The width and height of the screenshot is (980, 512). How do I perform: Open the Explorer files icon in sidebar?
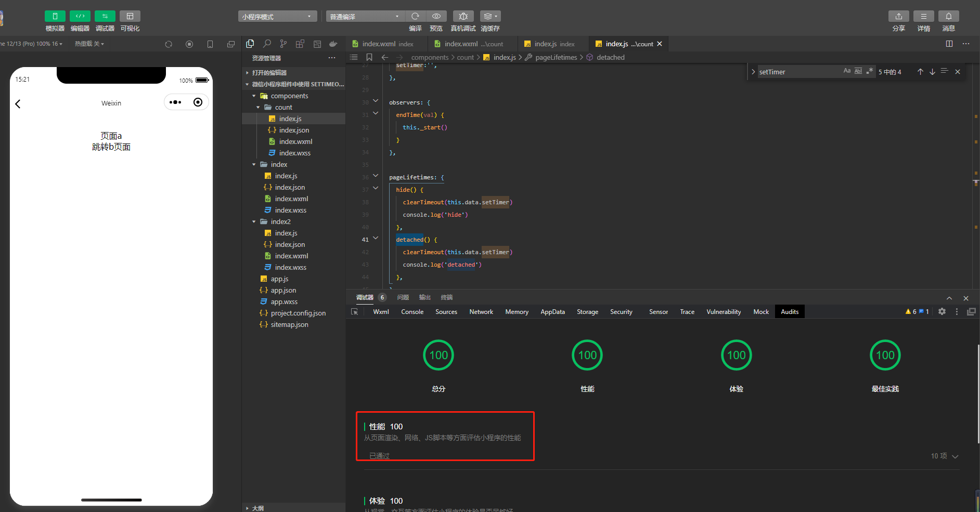(x=250, y=44)
